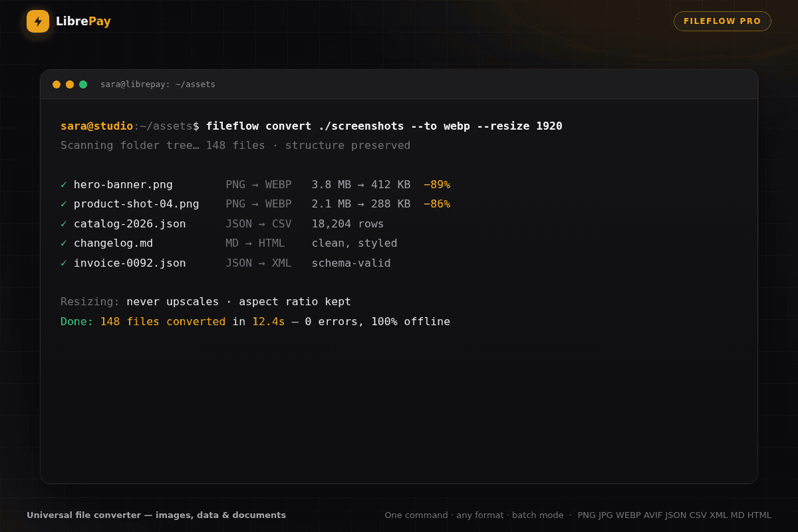Select size text 2.1 MB → 288 KB
798x532 pixels.
(x=361, y=203)
